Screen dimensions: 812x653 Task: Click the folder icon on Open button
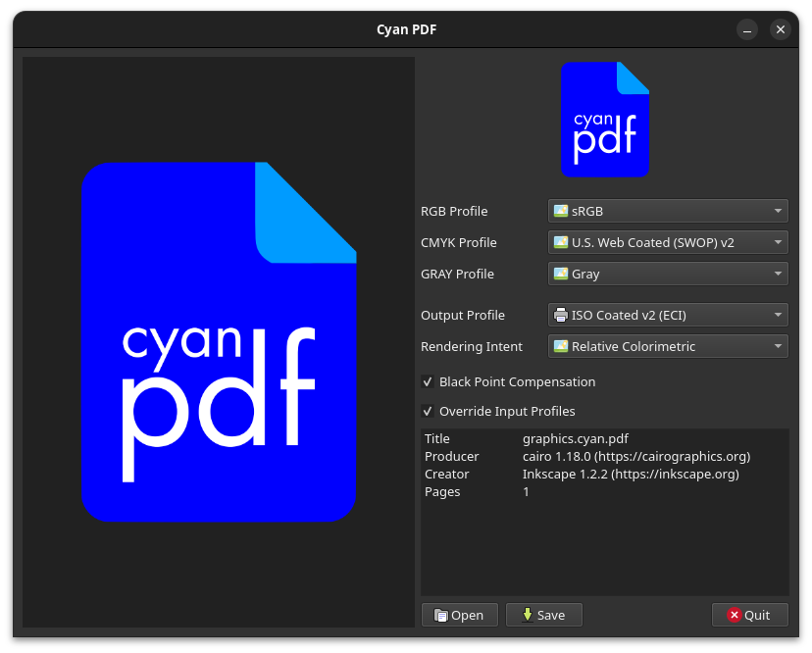[x=441, y=615]
